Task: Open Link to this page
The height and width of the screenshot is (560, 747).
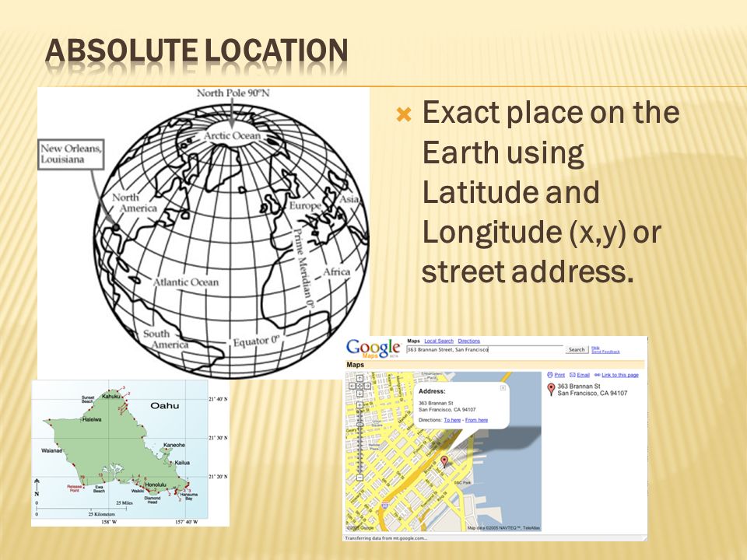Action: coord(620,375)
